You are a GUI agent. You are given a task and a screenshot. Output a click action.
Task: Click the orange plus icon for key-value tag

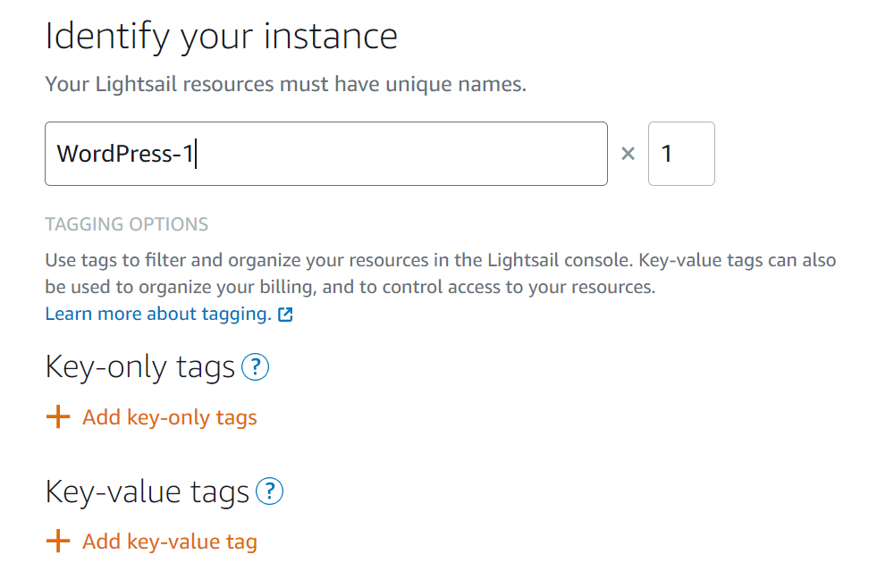pos(58,541)
